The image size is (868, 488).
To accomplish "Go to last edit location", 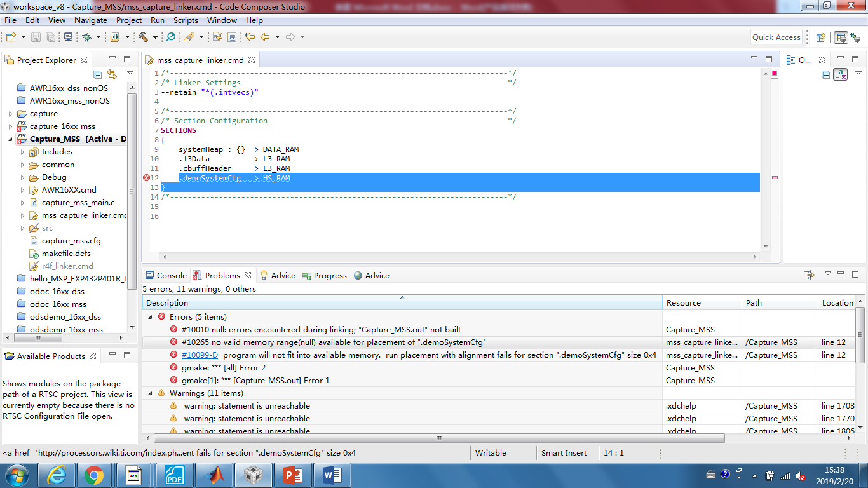I will point(250,37).
